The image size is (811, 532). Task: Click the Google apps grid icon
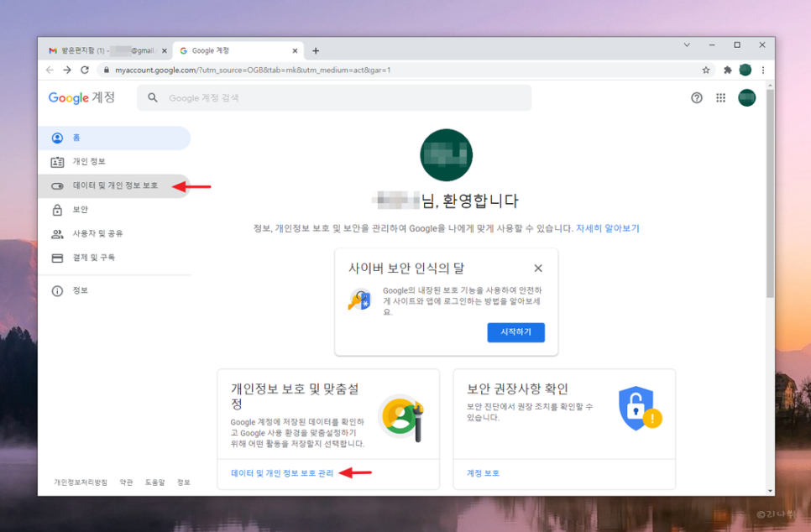point(720,97)
